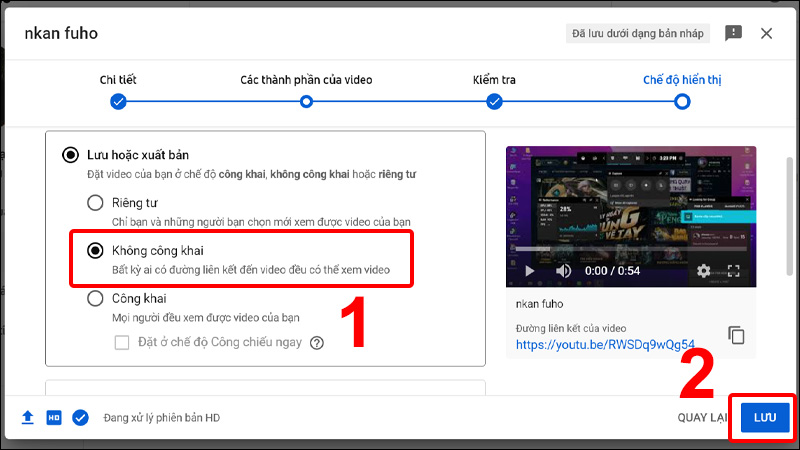Choose the Công khai visibility
The height and width of the screenshot is (450, 800).
[x=95, y=298]
